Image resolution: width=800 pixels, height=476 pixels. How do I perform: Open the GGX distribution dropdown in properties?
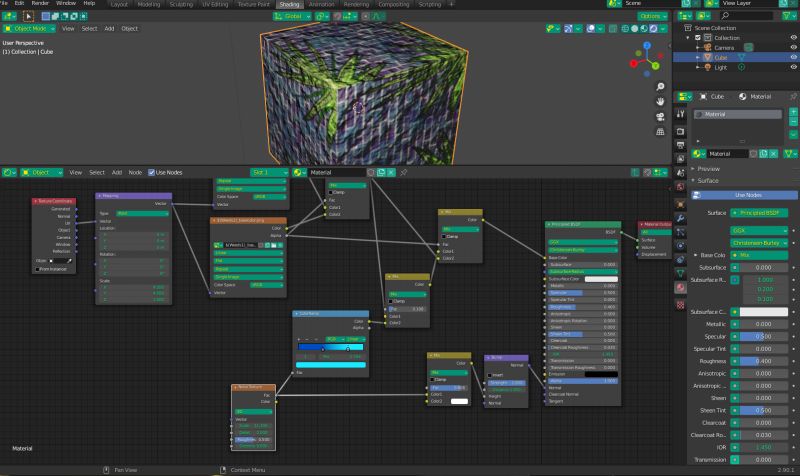[759, 231]
